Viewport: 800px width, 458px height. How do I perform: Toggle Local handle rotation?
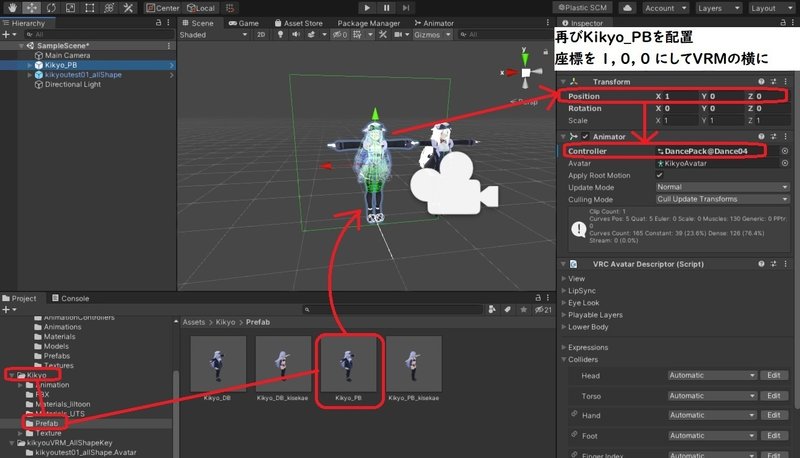point(201,8)
